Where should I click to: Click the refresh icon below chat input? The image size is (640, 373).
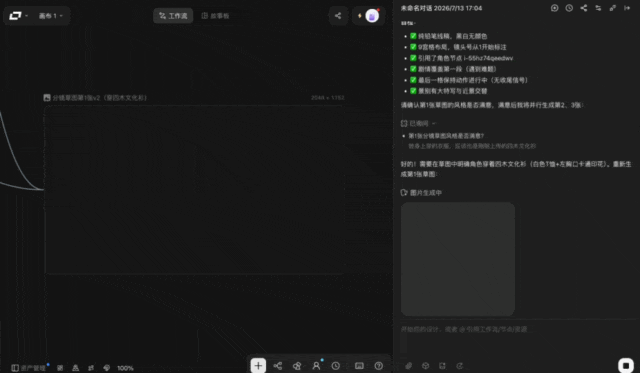[x=460, y=366]
